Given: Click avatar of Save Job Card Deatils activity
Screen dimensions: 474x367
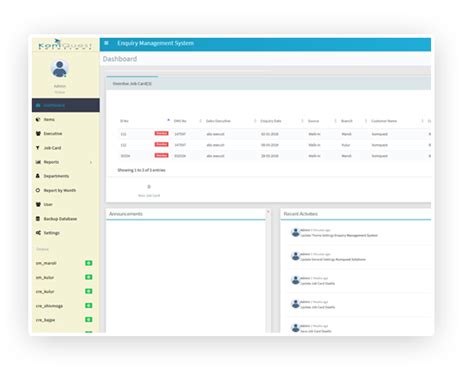Looking at the screenshot, I should 295,328.
